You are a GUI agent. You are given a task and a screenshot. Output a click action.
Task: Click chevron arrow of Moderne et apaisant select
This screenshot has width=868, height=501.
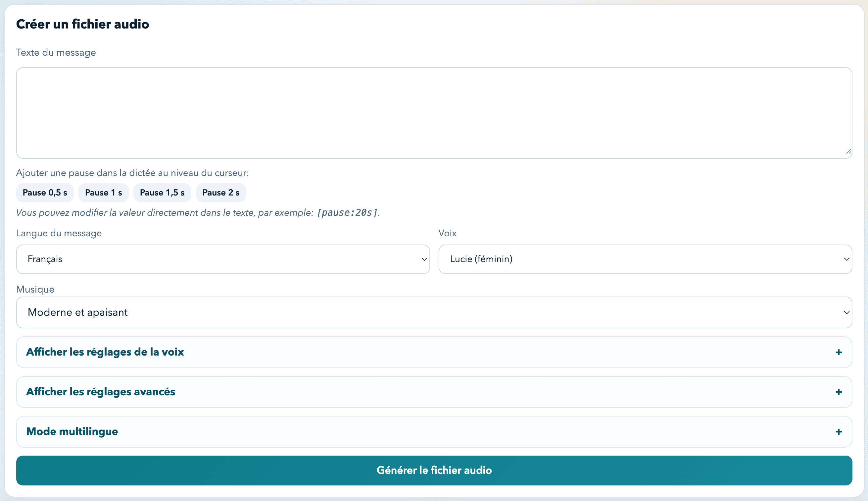(846, 312)
